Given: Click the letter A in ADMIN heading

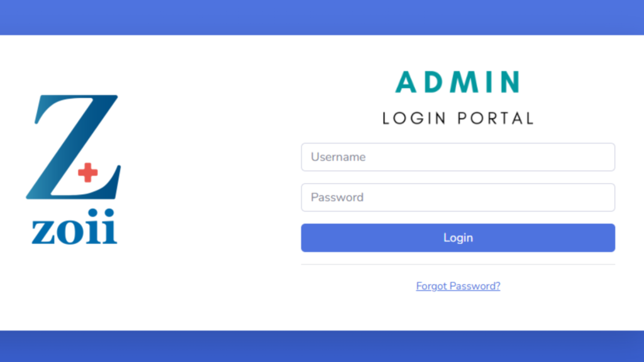Looking at the screenshot, I should 406,82.
